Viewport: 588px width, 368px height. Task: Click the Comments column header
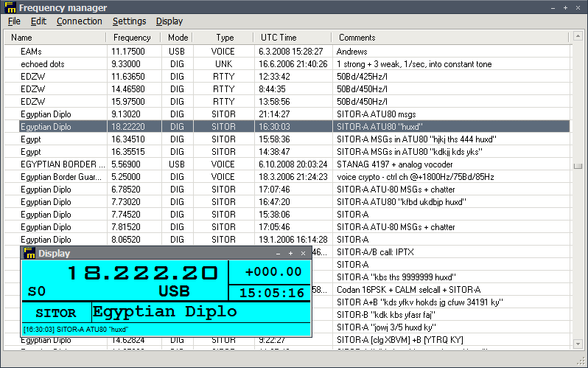point(357,37)
